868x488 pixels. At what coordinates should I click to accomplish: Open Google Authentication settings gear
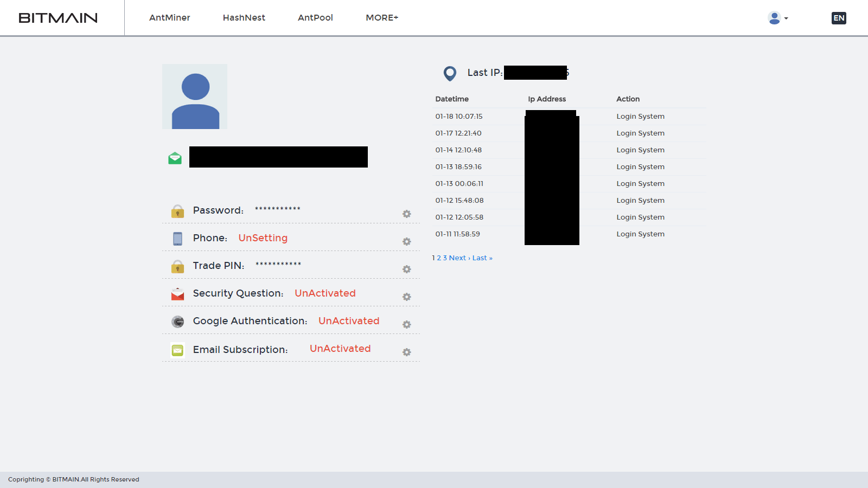tap(406, 325)
